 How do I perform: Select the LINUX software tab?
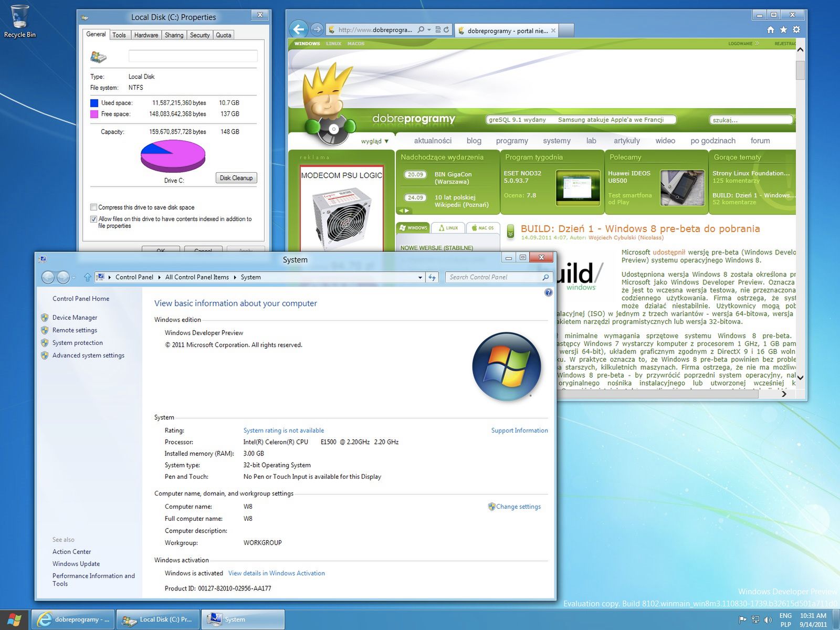click(x=448, y=228)
